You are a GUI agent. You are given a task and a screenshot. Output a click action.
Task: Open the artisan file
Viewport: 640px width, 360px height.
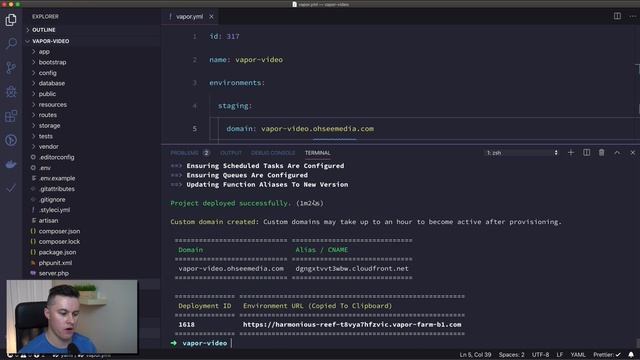[48, 220]
